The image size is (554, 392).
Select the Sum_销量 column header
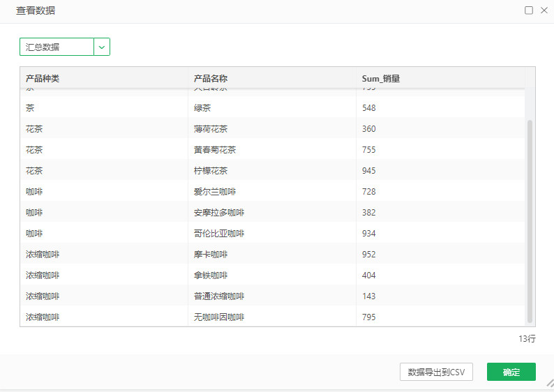[x=381, y=79]
